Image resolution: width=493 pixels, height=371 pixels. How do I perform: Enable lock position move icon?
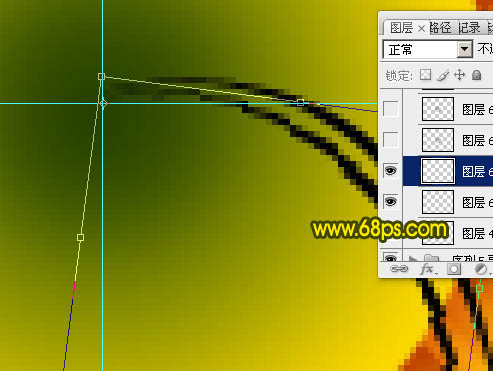click(x=460, y=75)
